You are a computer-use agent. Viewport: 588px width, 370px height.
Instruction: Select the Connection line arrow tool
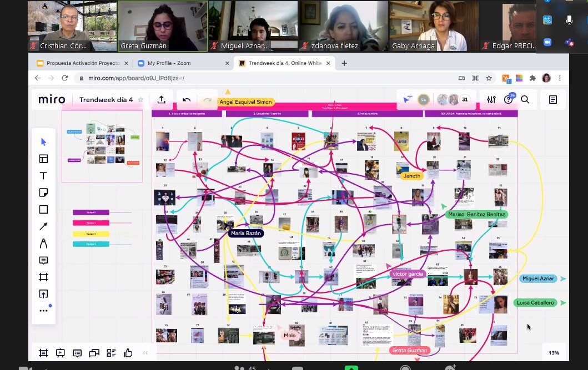43,226
